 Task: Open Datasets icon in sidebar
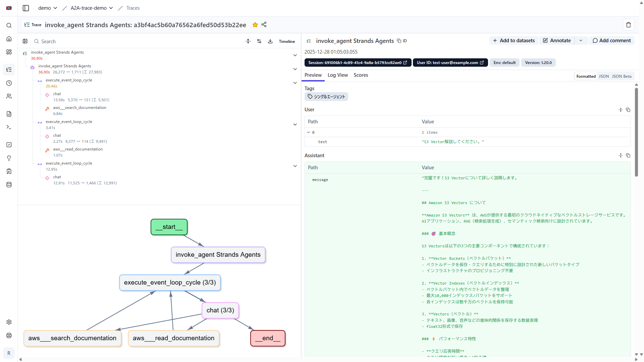pyautogui.click(x=9, y=185)
